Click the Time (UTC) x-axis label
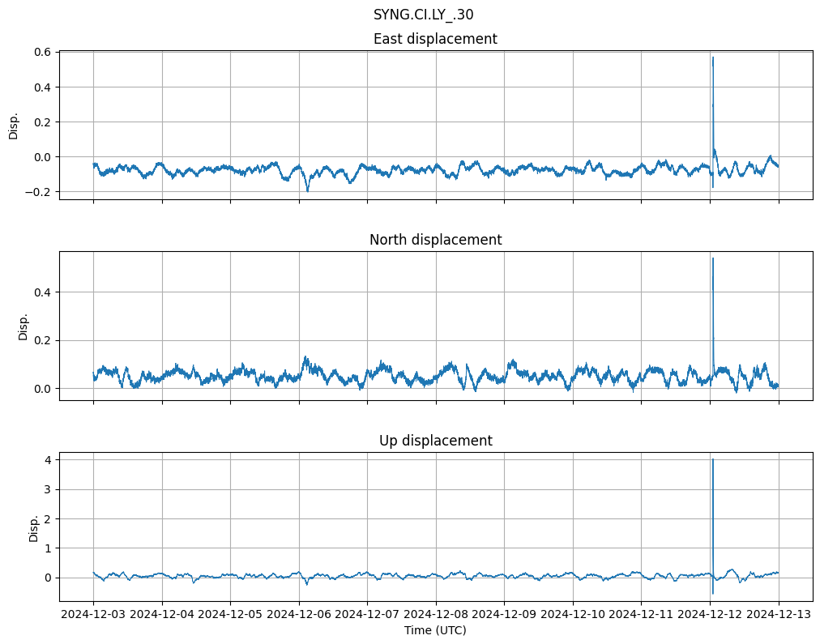The image size is (820, 644). 435,630
